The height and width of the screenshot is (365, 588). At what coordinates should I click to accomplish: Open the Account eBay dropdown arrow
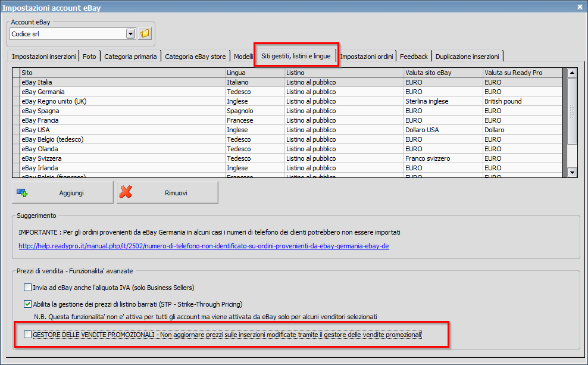130,34
